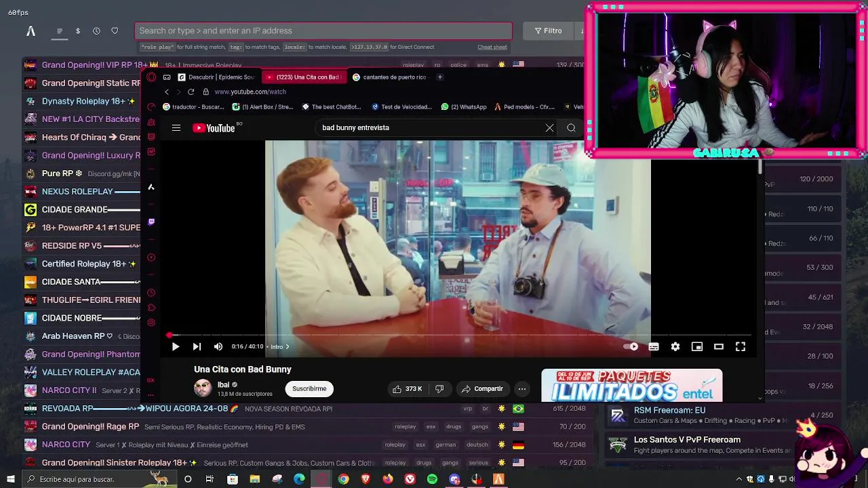Enter fullscreen video mode

(x=741, y=346)
